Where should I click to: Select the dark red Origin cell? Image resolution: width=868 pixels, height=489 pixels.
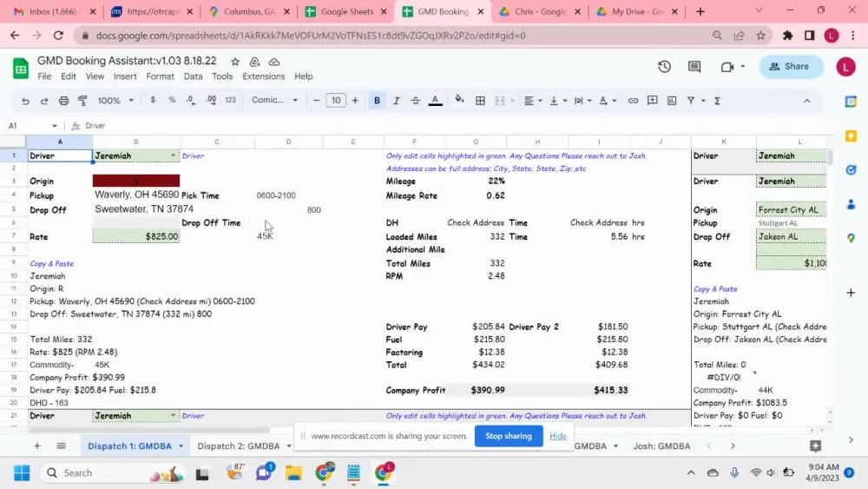pyautogui.click(x=136, y=181)
